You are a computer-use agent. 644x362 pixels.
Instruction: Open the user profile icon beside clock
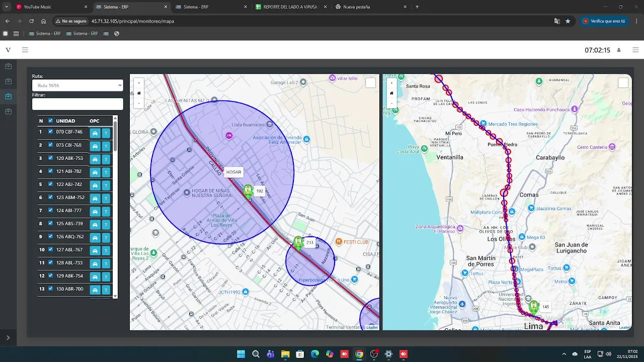619,50
